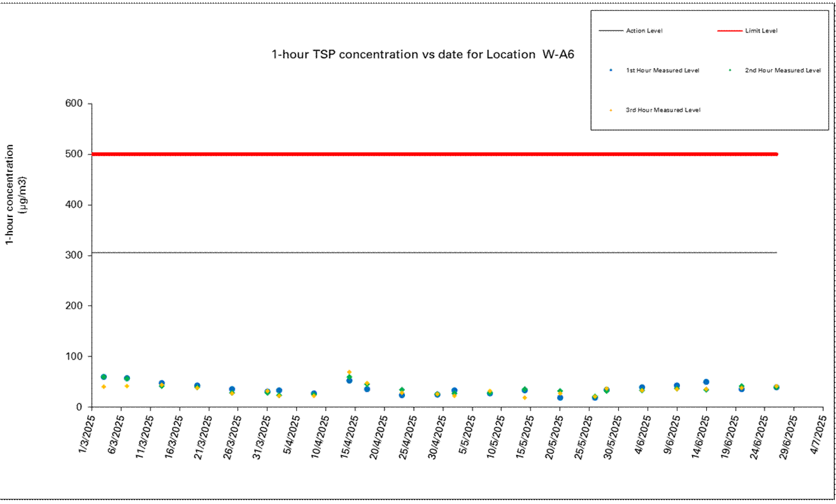
Task: Click the blue 1st Hour legend marker
Action: [x=611, y=71]
